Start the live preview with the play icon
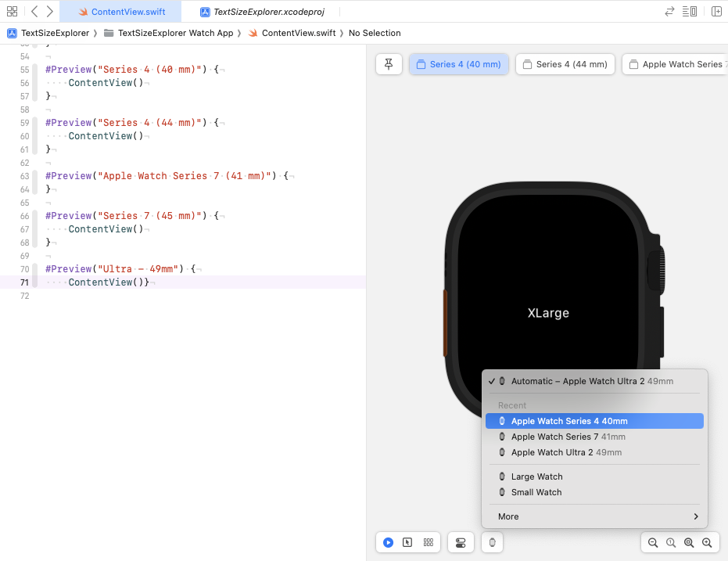 point(389,542)
